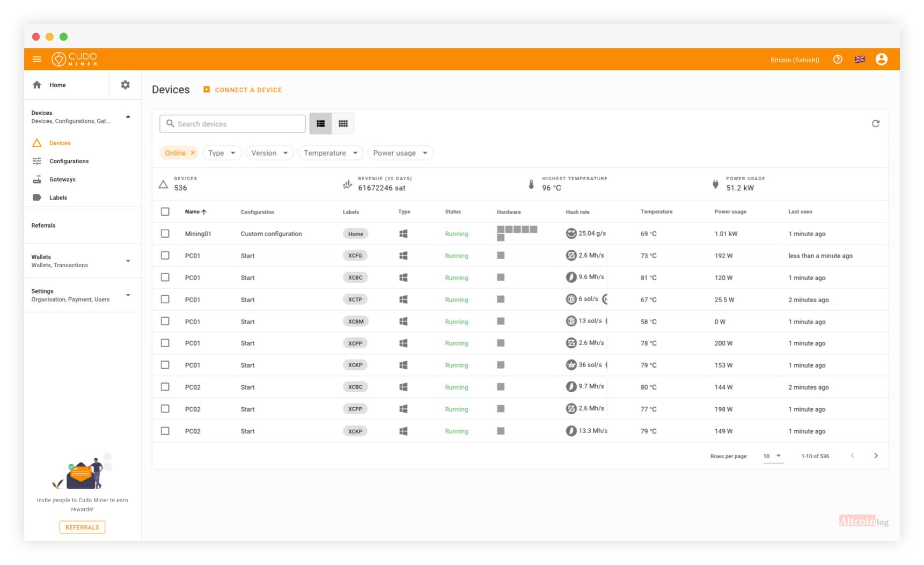Click Bitcoin (Satoshi) currency selector

795,60
